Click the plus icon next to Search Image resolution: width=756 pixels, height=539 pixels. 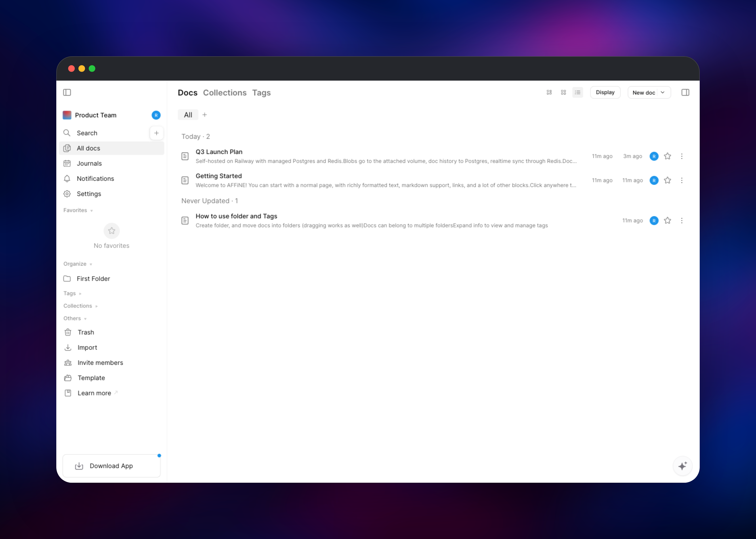point(156,133)
